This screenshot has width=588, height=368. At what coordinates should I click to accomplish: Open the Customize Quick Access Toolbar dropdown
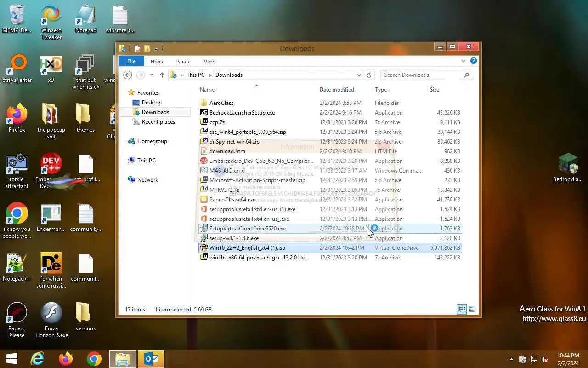pos(156,48)
